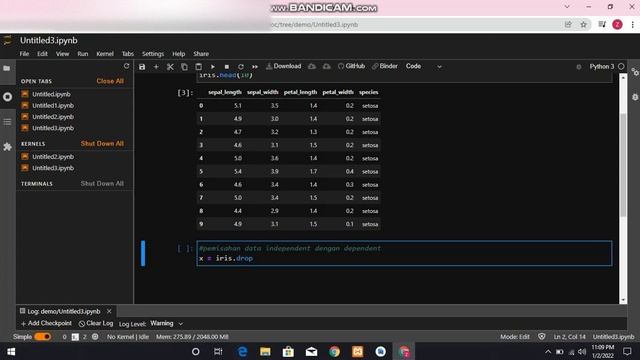This screenshot has height=360, width=640.
Task: Click the Download toolbar button
Action: click(284, 66)
